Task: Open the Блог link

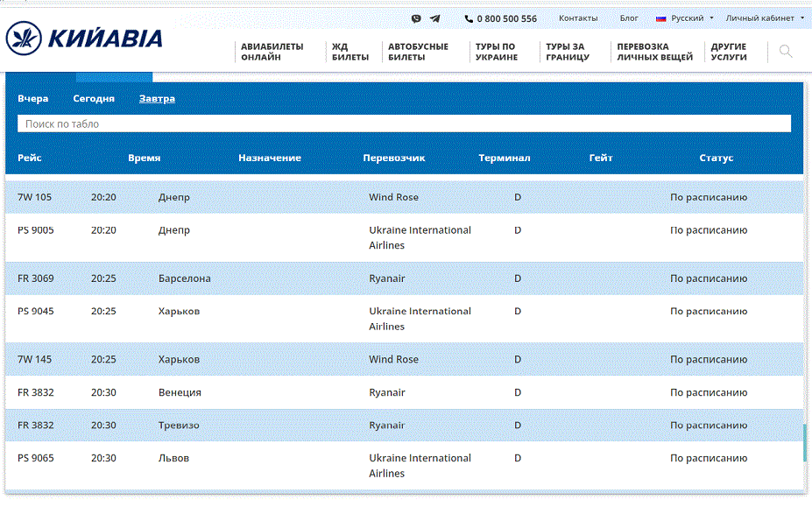Action: pyautogui.click(x=629, y=18)
